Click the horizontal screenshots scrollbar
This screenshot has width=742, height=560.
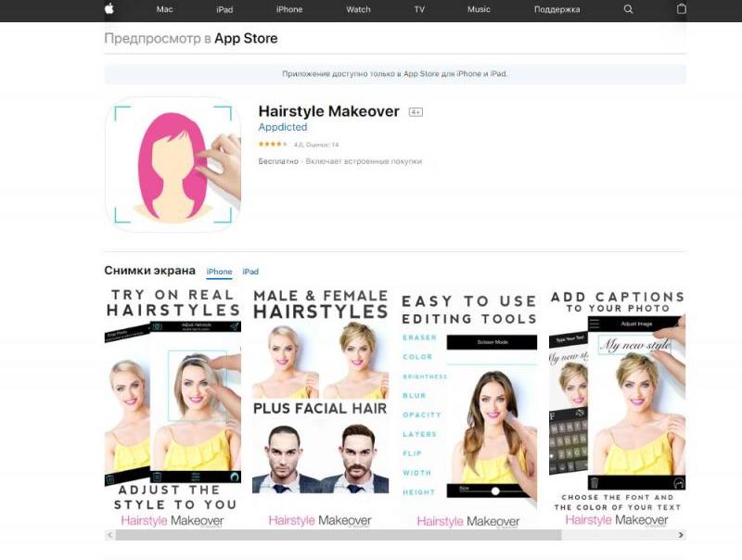click(339, 535)
